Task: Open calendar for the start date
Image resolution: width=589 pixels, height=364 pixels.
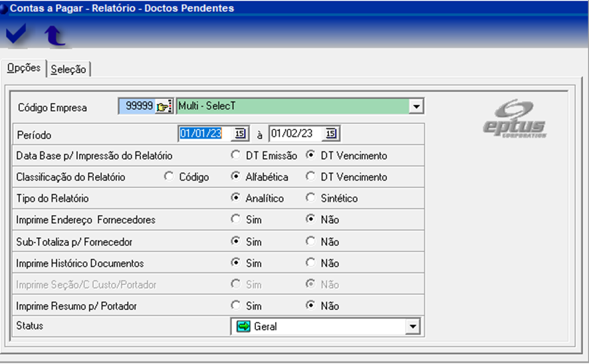Action: 239,134
